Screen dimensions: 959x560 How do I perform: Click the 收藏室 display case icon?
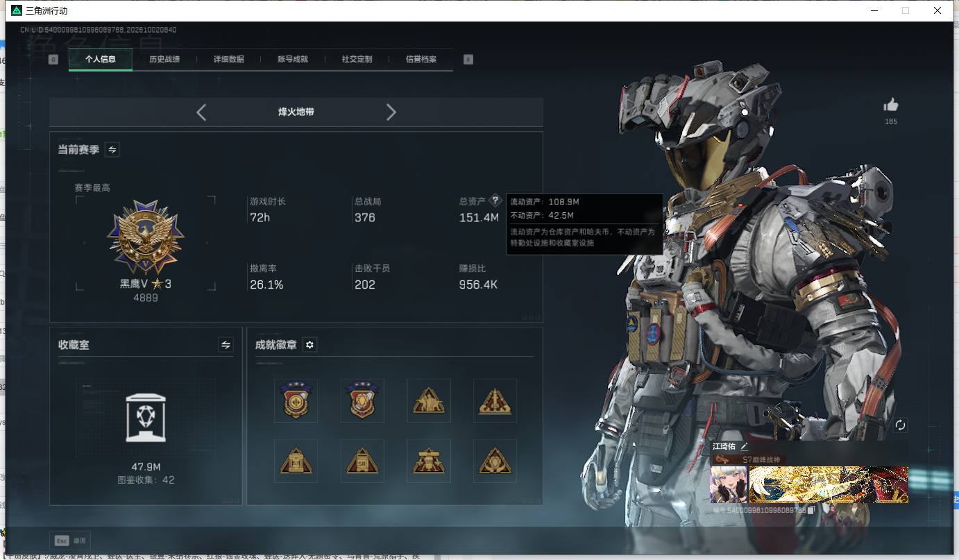click(146, 418)
